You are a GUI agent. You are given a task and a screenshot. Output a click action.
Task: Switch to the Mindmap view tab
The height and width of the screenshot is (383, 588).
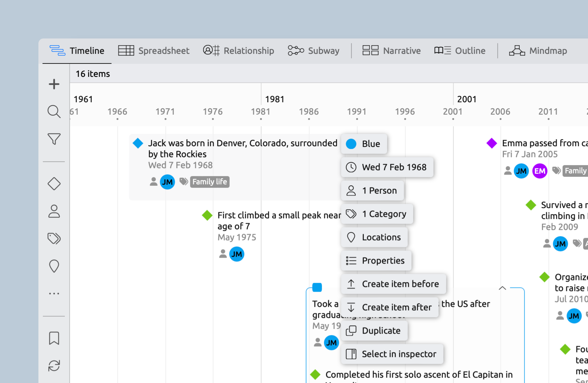pos(538,51)
